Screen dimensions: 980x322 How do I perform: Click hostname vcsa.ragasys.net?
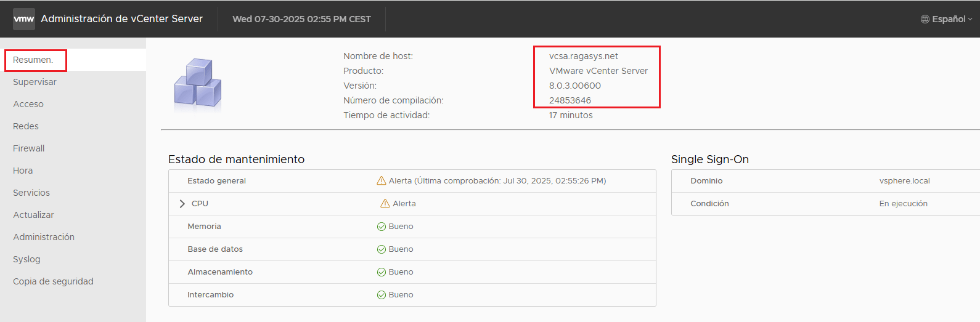click(x=584, y=56)
